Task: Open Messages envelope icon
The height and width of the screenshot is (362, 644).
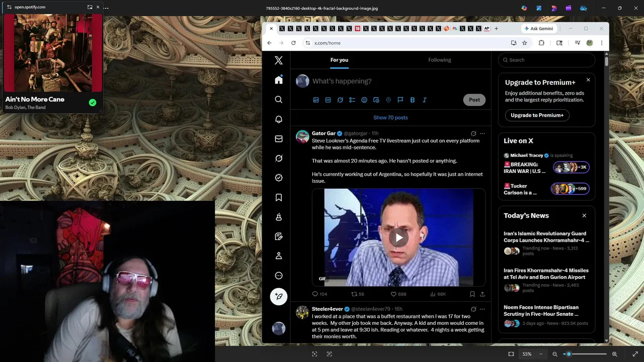Action: coord(279,139)
